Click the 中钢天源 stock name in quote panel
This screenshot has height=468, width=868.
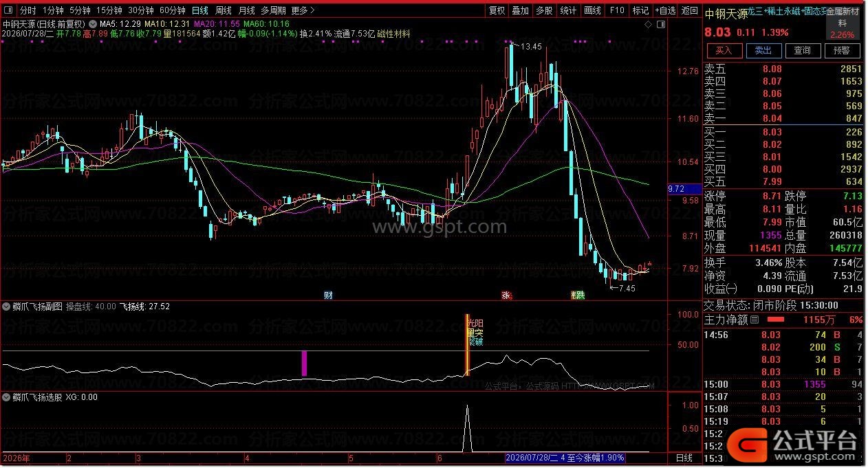tap(726, 13)
